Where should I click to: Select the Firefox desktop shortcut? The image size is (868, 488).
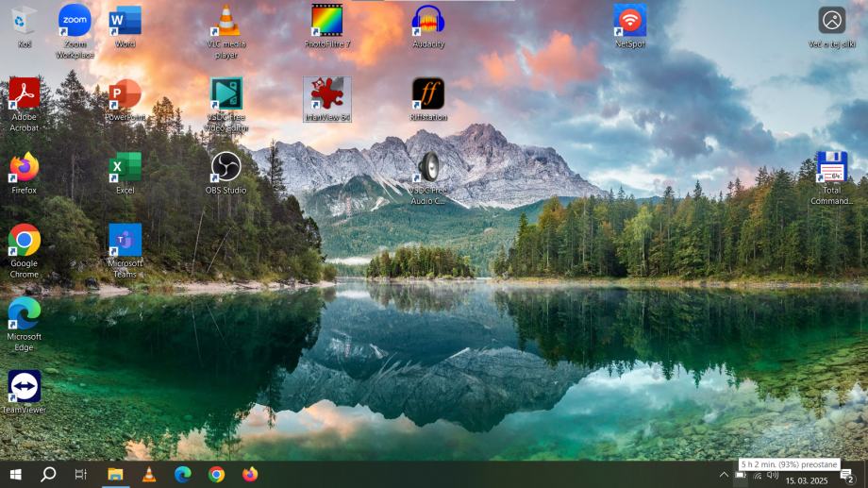tap(24, 173)
